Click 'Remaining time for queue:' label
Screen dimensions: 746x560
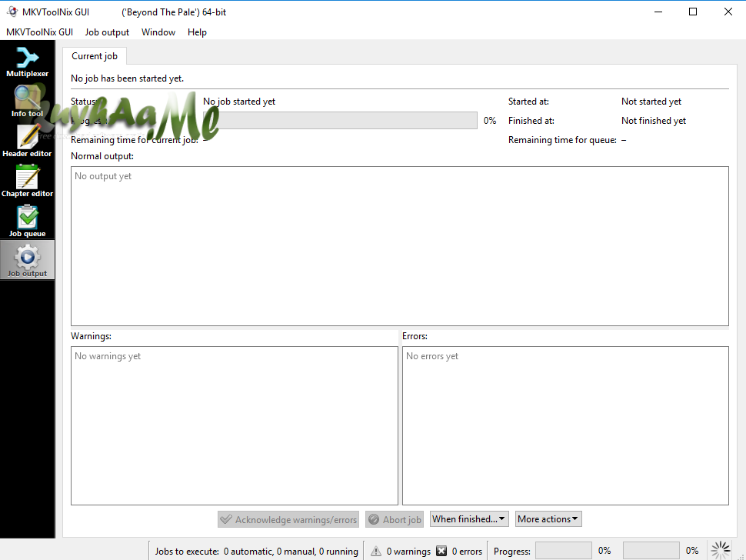tap(562, 140)
